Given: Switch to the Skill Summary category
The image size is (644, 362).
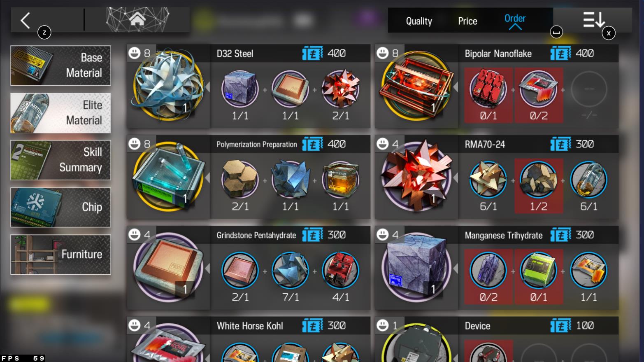Looking at the screenshot, I should [x=60, y=160].
